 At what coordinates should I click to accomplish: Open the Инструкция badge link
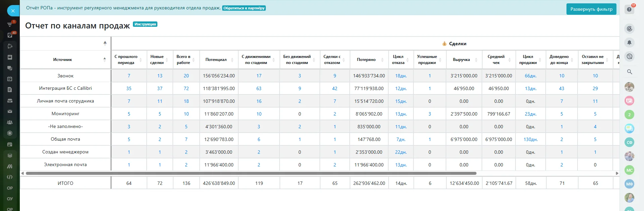pyautogui.click(x=145, y=24)
